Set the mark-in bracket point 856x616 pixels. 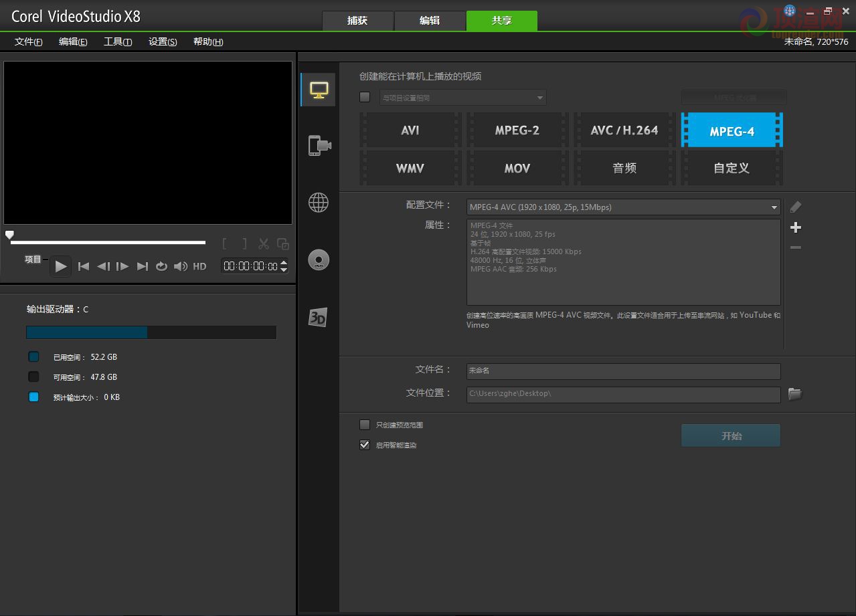coord(225,244)
